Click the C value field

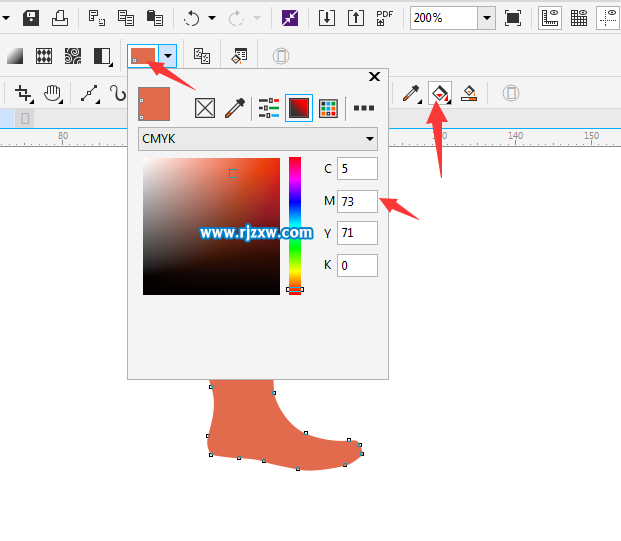click(x=357, y=168)
